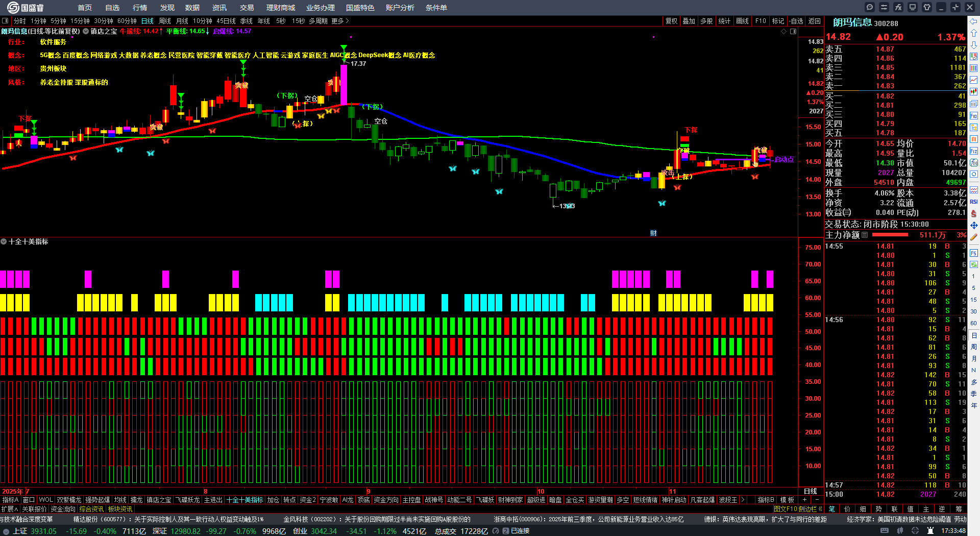Toggle the 主力净额 list icon
The image size is (980, 536).
tap(865, 235)
